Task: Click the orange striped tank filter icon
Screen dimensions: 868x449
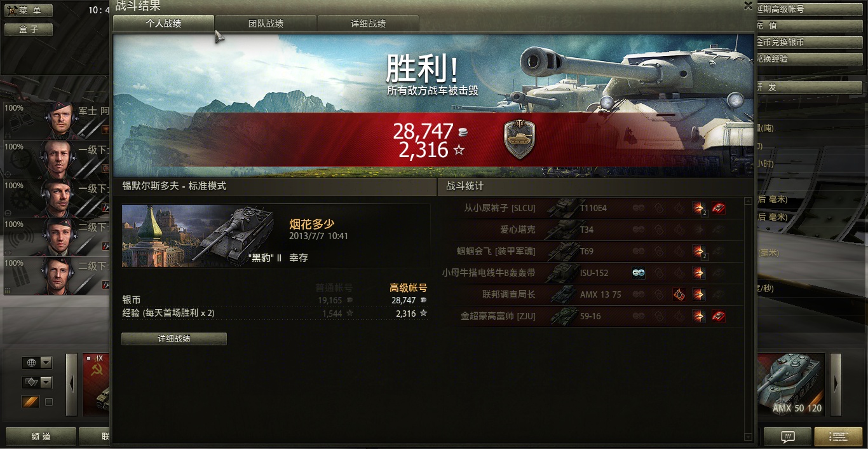Action: pyautogui.click(x=31, y=402)
